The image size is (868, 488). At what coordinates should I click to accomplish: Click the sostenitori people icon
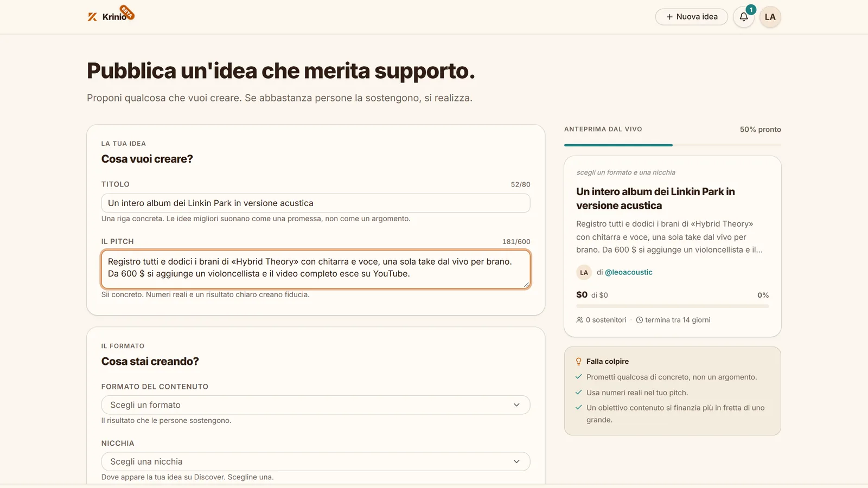pos(580,320)
